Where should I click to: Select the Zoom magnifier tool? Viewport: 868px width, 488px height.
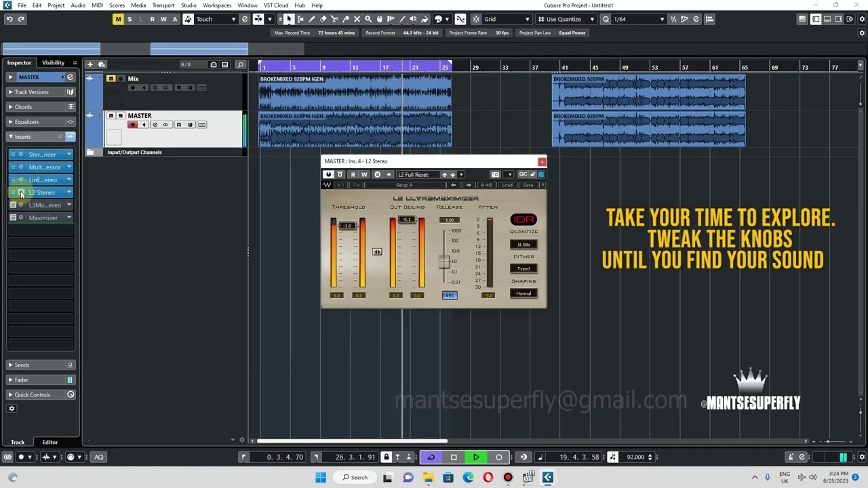tap(368, 19)
